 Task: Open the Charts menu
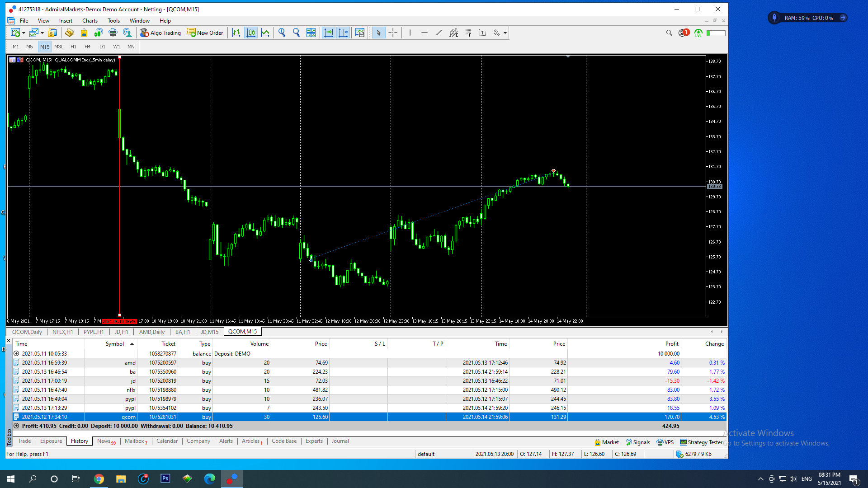pos(90,21)
